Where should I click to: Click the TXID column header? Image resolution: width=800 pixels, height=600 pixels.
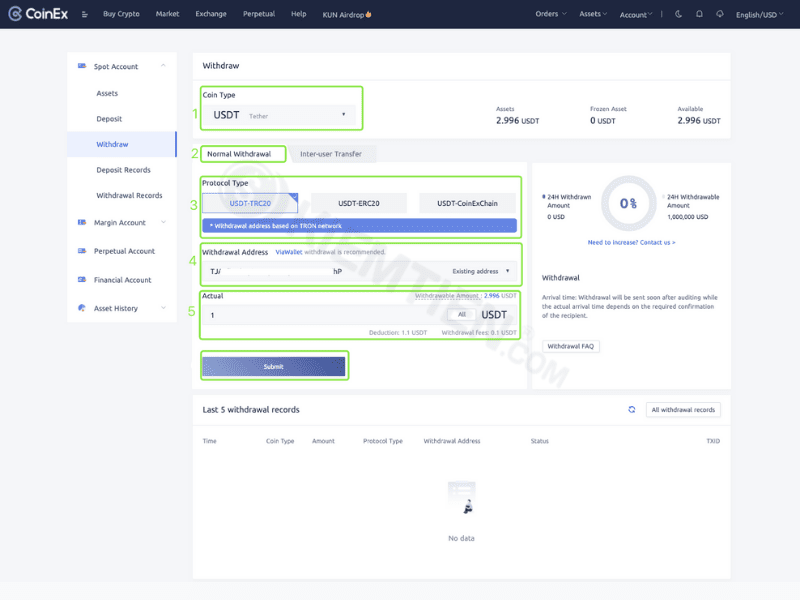click(713, 441)
